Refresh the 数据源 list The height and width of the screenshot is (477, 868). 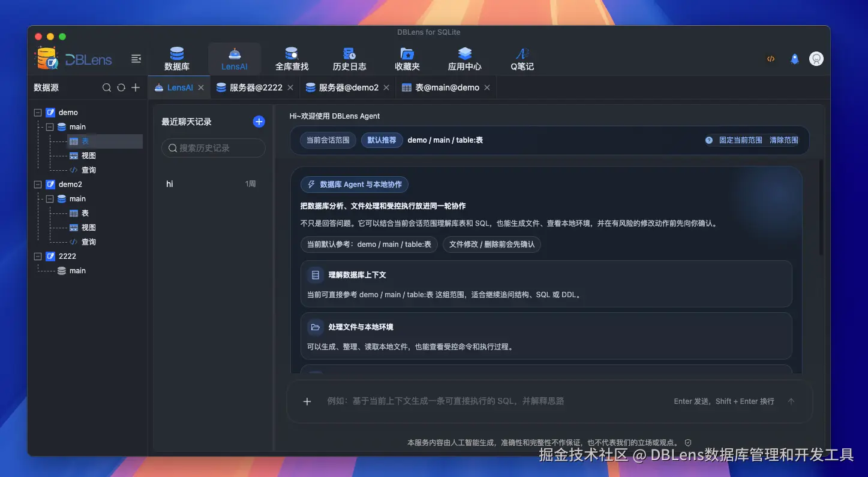[x=121, y=87]
